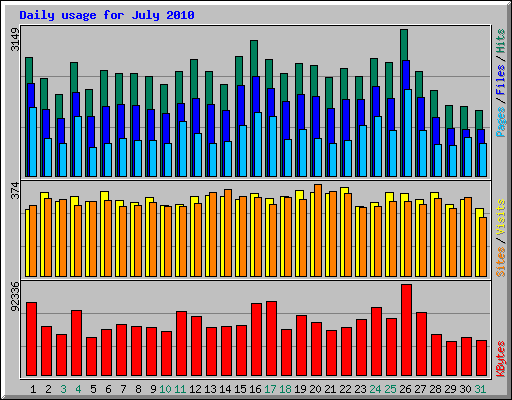512x400 pixels.
Task: Click green day label 11
Action: 180,389
